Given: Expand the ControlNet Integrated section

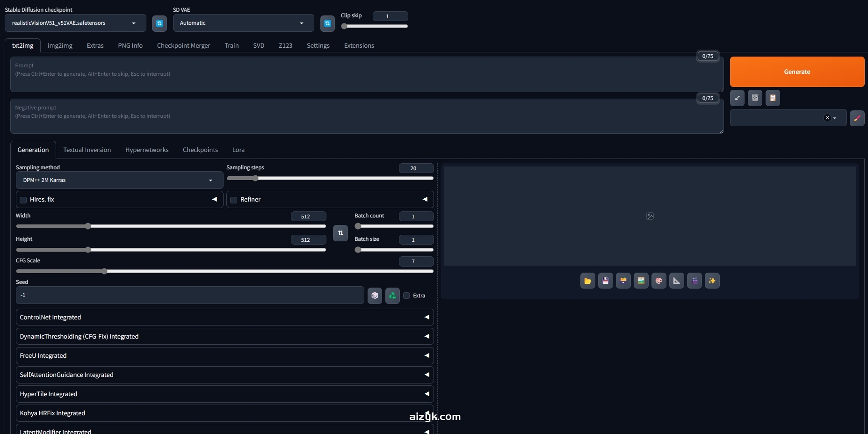Looking at the screenshot, I should (224, 317).
